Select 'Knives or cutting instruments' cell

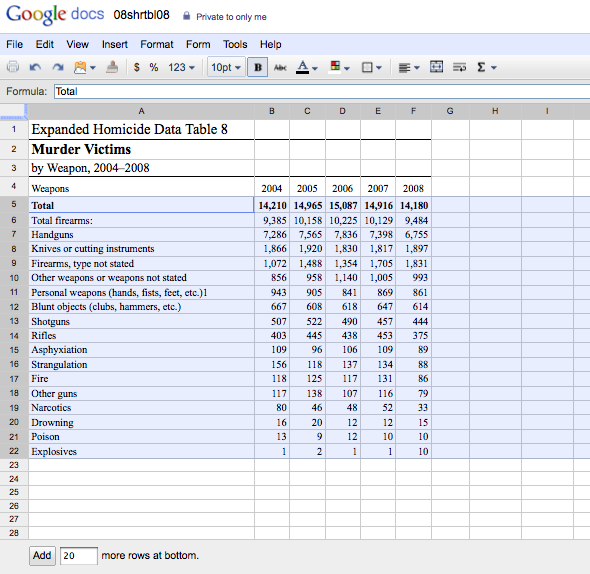coord(141,249)
